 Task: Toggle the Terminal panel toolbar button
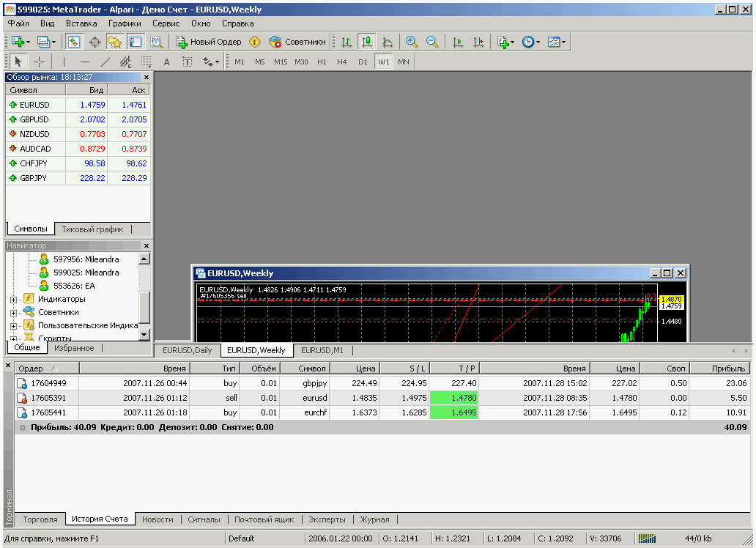click(136, 42)
